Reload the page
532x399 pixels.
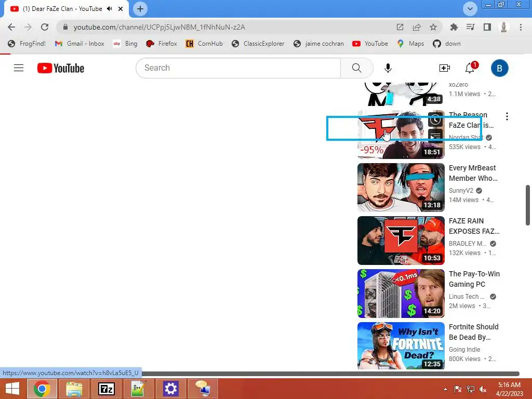pyautogui.click(x=45, y=27)
